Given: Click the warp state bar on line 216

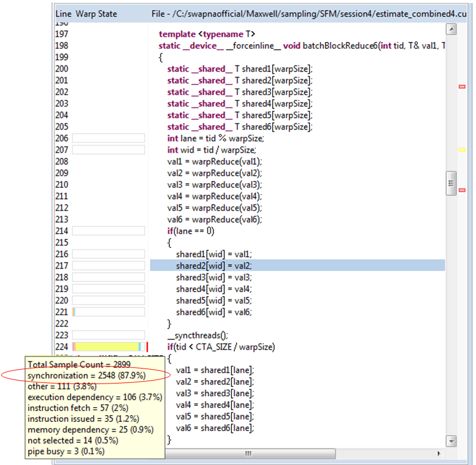Looking at the screenshot, I should click(x=109, y=254).
